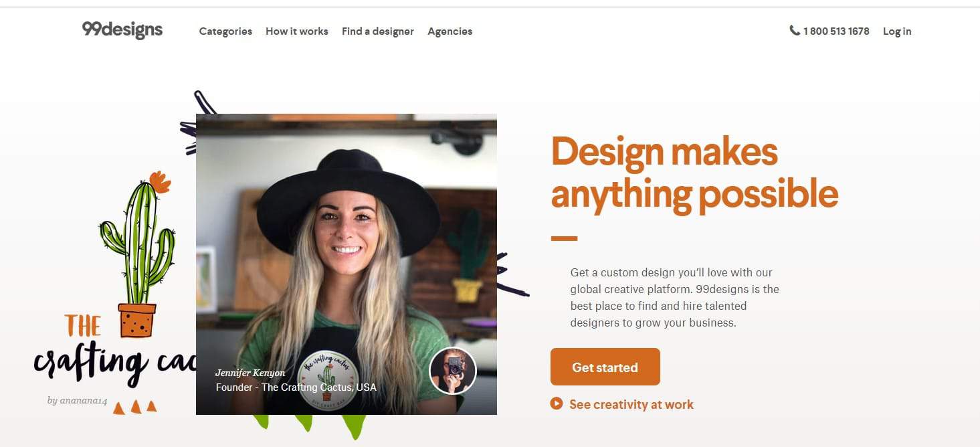Click the Log in link

tap(897, 31)
